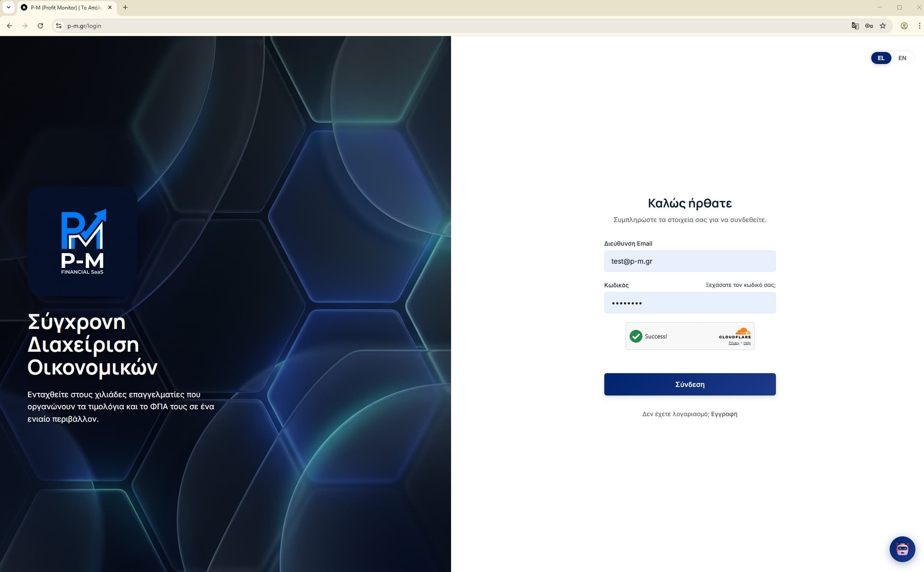Open Cloudflare Privacy link

[734, 343]
